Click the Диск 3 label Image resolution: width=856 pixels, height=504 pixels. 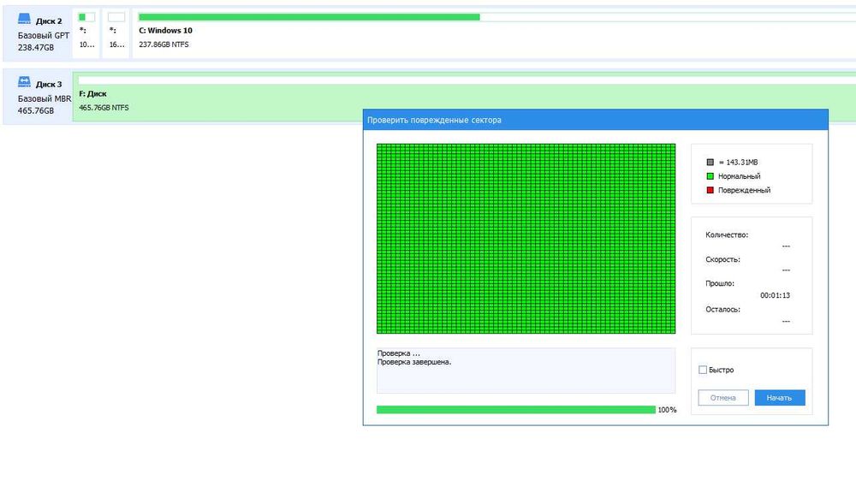point(49,85)
